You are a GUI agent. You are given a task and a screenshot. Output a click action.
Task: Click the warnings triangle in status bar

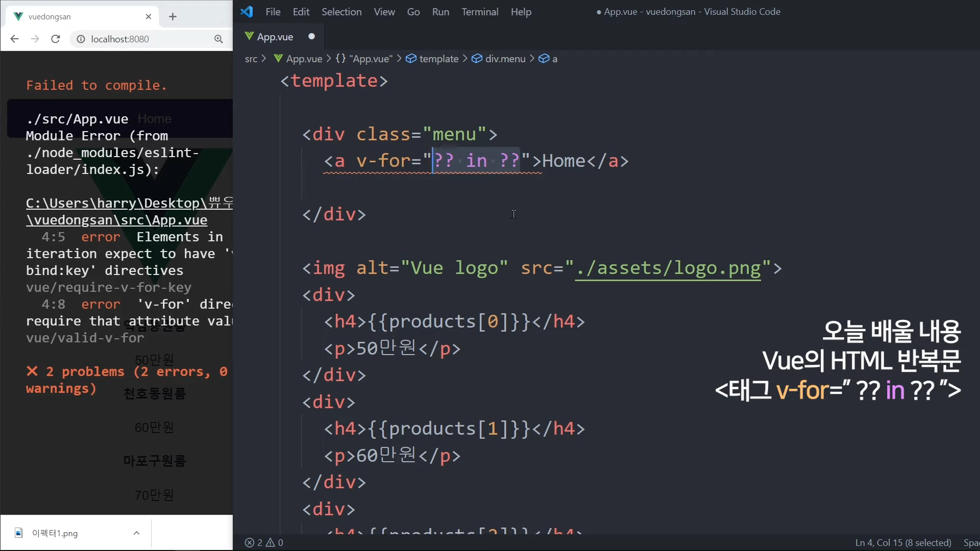click(271, 542)
